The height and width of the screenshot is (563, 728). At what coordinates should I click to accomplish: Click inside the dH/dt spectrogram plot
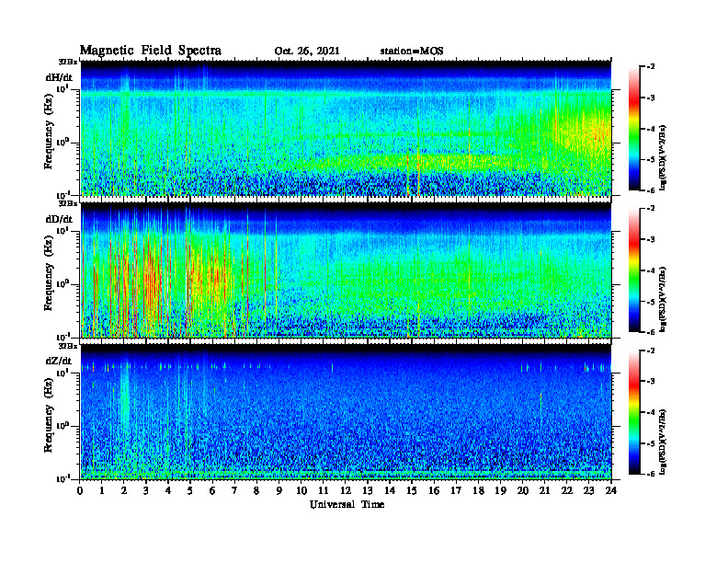(346, 128)
